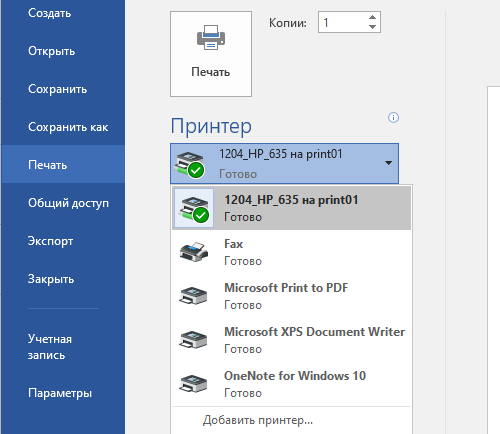The image size is (500, 434).
Task: Click the large printer Print button
Action: point(211,54)
